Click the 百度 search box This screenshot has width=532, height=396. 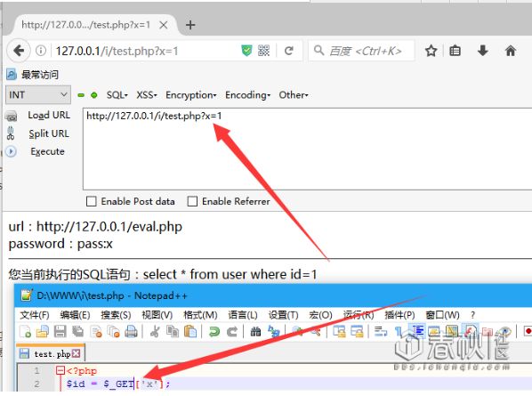click(361, 51)
